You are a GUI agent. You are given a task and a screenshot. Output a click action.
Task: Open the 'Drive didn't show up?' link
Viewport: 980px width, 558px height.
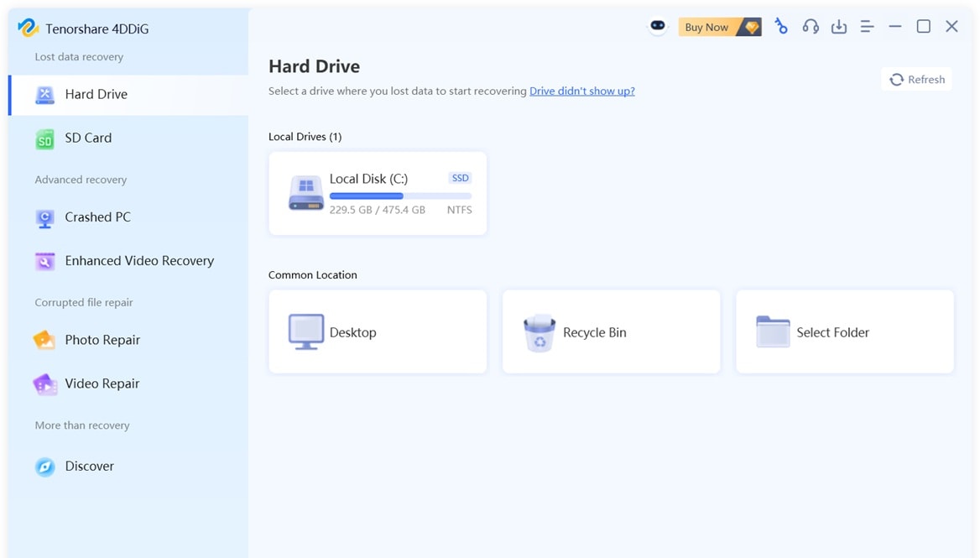point(581,91)
